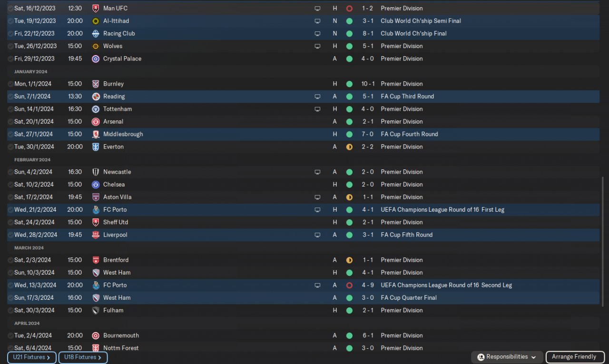Select the West Ham FA Cup Quarter Final row
The width and height of the screenshot is (609, 364).
pos(303,298)
